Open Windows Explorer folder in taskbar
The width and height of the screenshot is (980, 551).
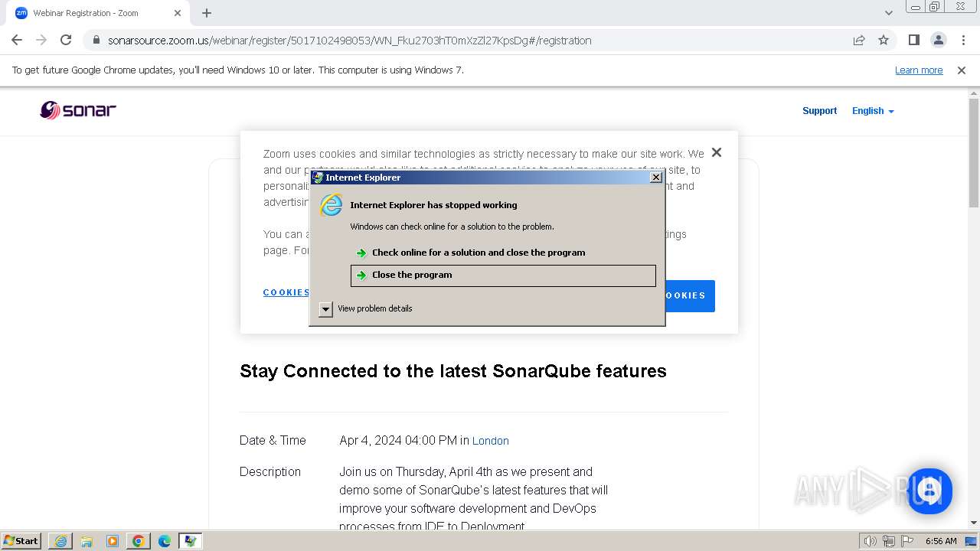coord(87,541)
